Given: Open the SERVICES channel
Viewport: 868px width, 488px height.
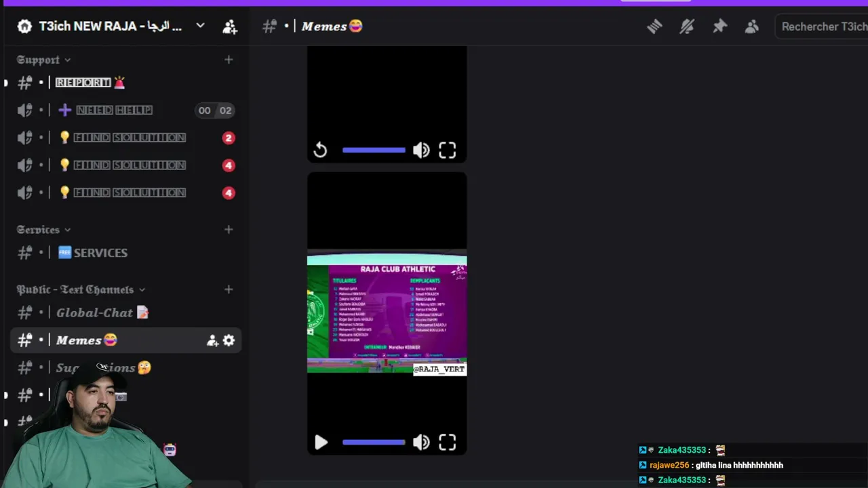Looking at the screenshot, I should click(x=125, y=253).
